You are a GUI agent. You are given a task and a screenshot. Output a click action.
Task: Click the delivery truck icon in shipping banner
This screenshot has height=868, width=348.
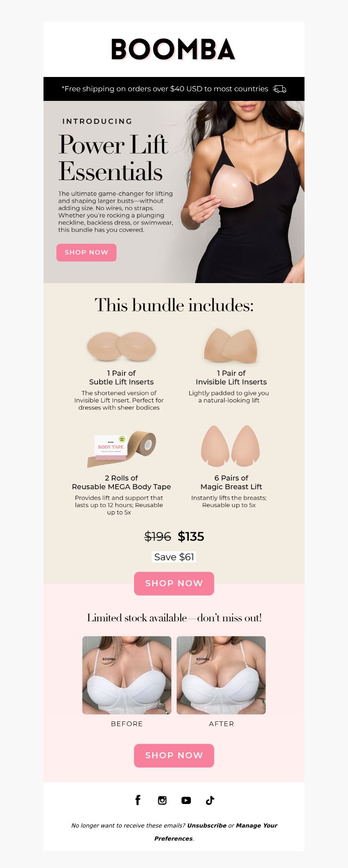point(279,89)
